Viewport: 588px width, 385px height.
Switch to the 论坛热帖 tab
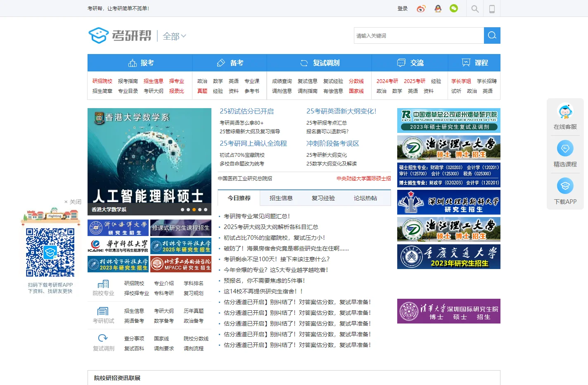pos(365,198)
